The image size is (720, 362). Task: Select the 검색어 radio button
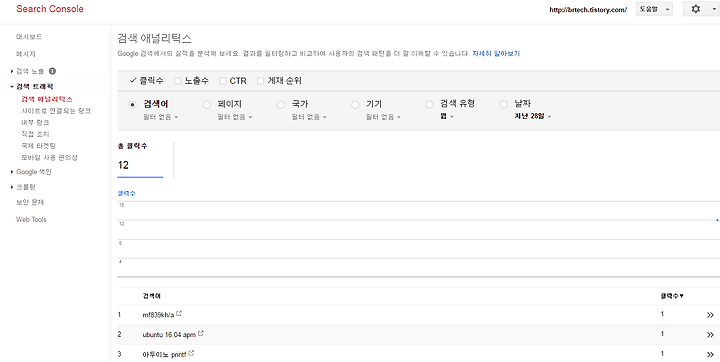(133, 105)
